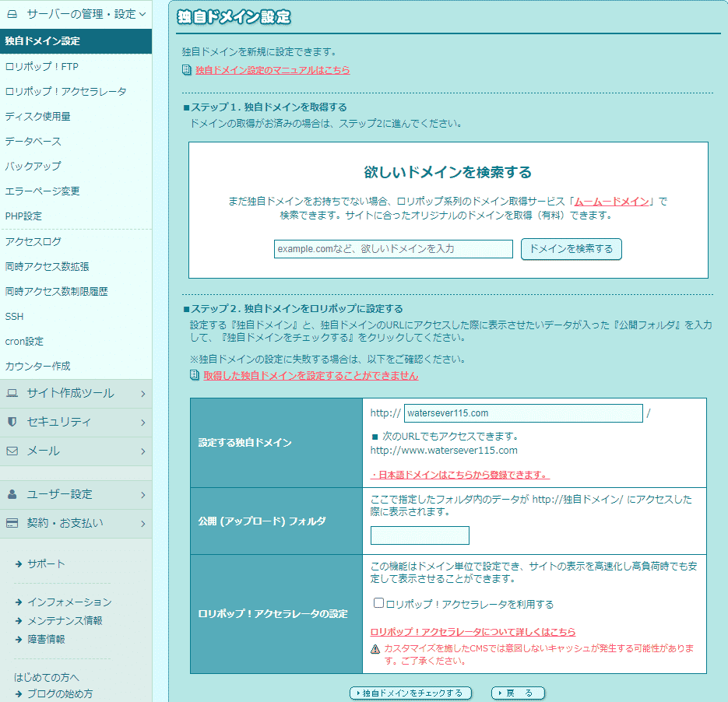This screenshot has width=728, height=702.
Task: Open 日本語ドメインはこちらから登録できます link
Action: point(459,475)
